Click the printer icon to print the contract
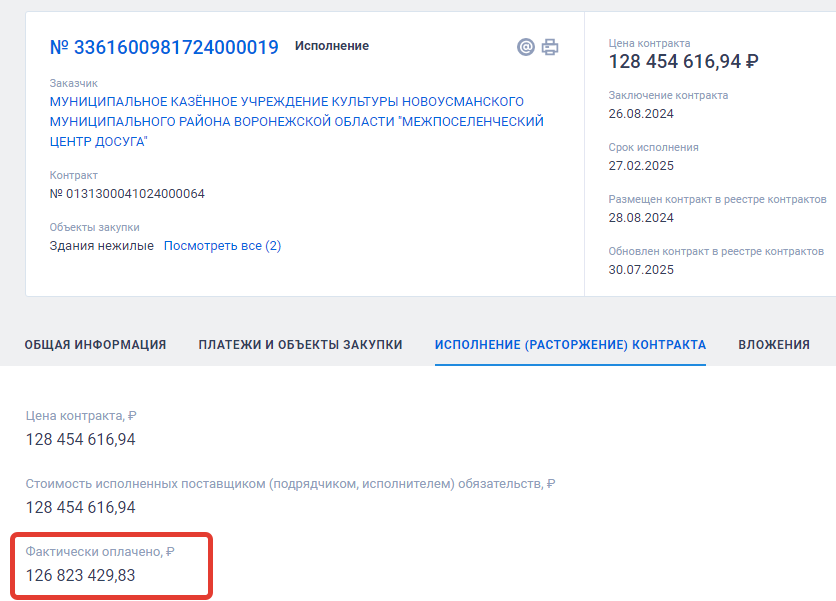This screenshot has width=836, height=601. (550, 47)
